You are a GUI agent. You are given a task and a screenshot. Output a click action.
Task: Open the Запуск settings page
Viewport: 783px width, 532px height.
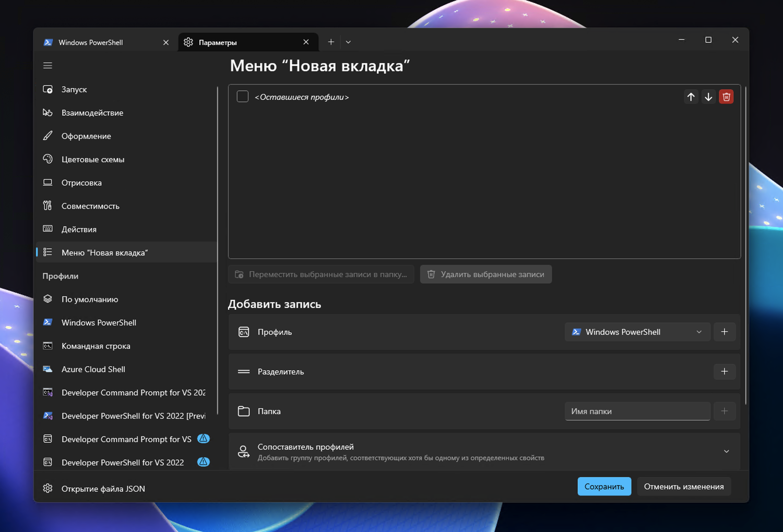pos(126,89)
